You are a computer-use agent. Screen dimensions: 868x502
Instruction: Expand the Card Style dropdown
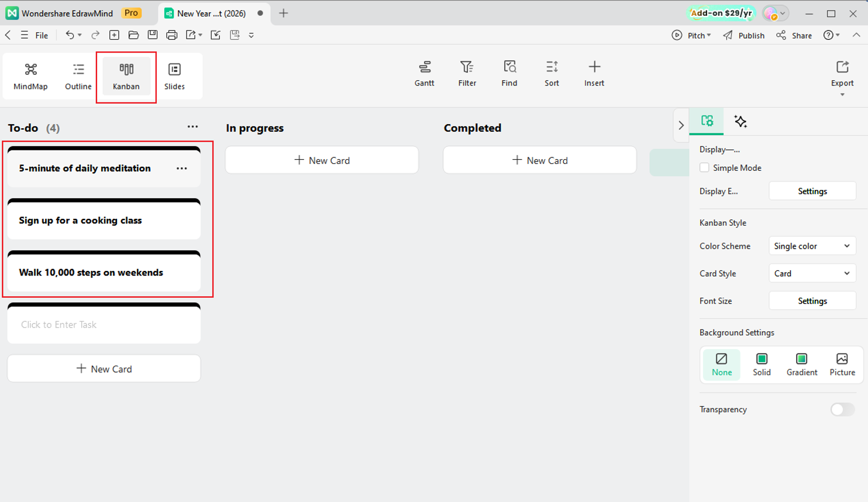(x=811, y=274)
